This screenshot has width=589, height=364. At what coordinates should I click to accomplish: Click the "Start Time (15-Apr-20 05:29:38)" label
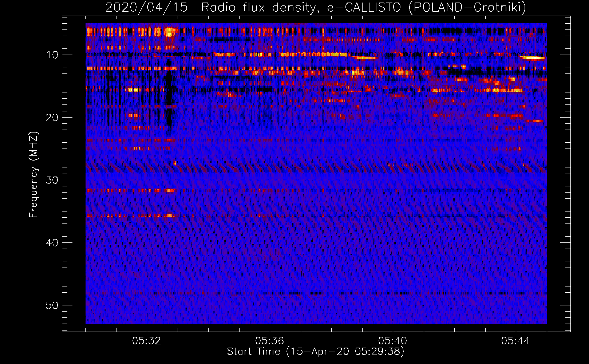pyautogui.click(x=316, y=352)
